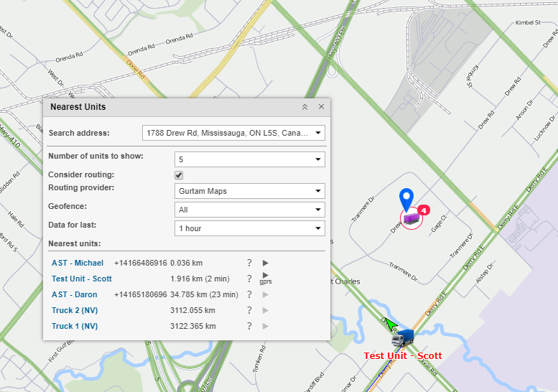Click play arrow next to AST - Michael

click(265, 263)
